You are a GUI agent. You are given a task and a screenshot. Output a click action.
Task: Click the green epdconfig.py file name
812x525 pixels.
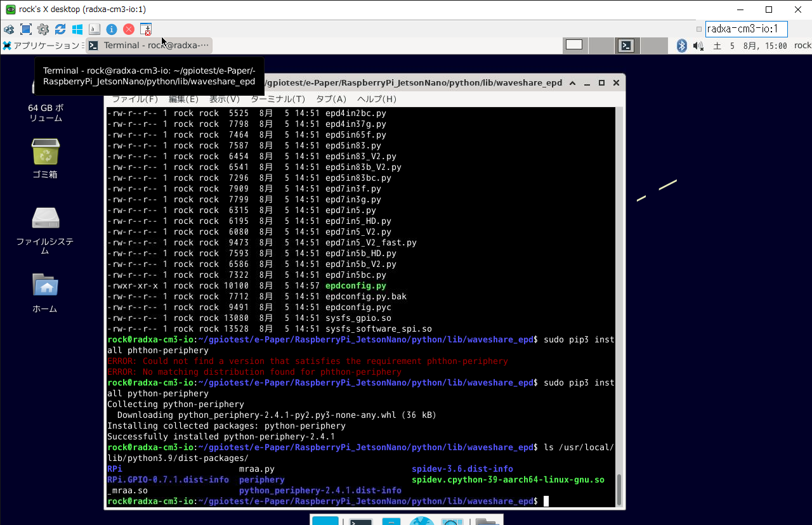(x=356, y=286)
